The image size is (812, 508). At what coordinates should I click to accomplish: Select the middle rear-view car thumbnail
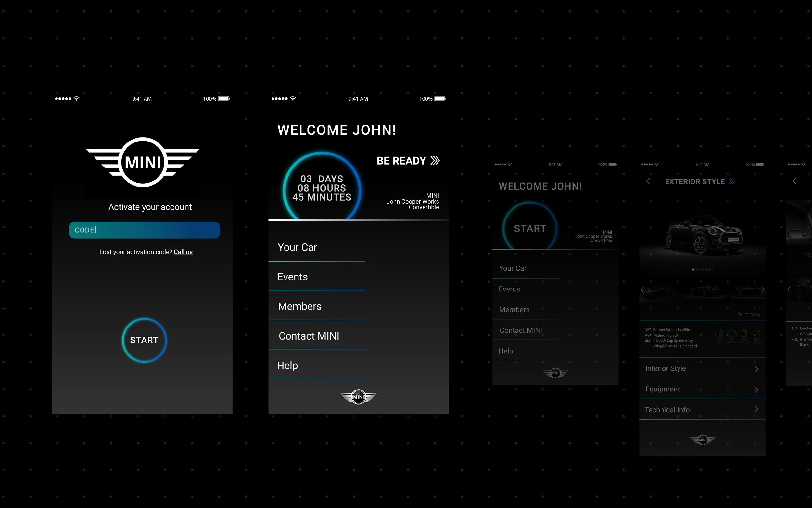pyautogui.click(x=705, y=290)
